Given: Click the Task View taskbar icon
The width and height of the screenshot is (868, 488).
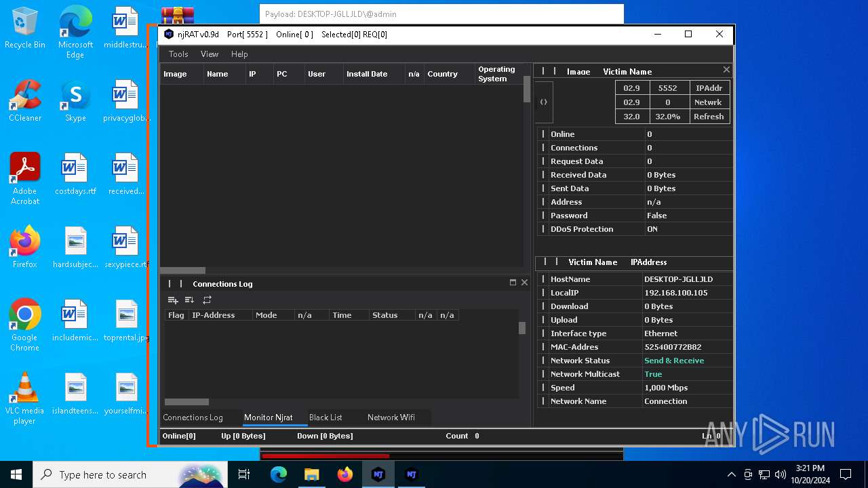Looking at the screenshot, I should pos(244,474).
